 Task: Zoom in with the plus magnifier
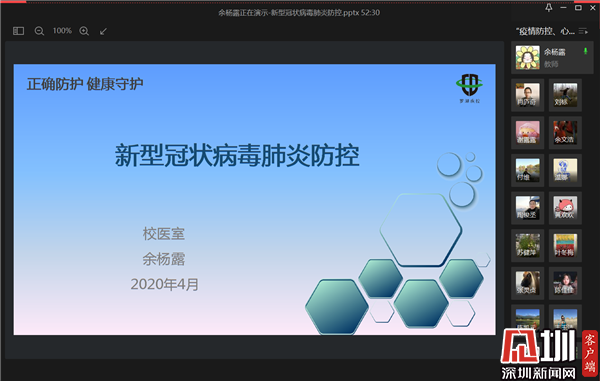tap(84, 31)
